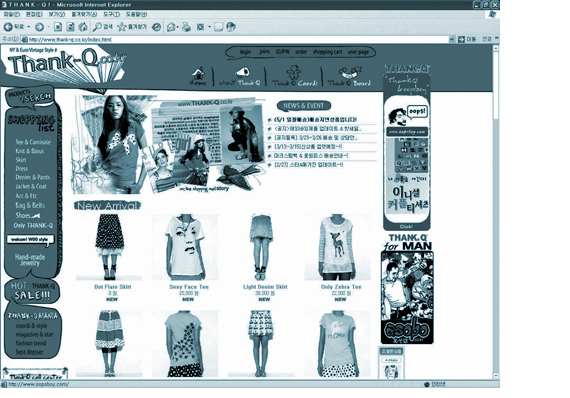This screenshot has height=398, width=570.
Task: Click the user page link
Action: click(x=358, y=52)
